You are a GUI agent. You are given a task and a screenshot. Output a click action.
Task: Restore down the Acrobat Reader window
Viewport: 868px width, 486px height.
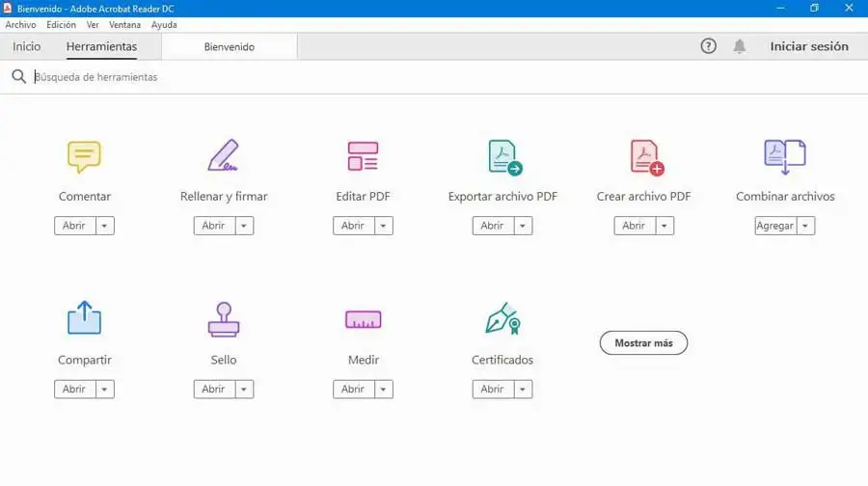(x=814, y=9)
